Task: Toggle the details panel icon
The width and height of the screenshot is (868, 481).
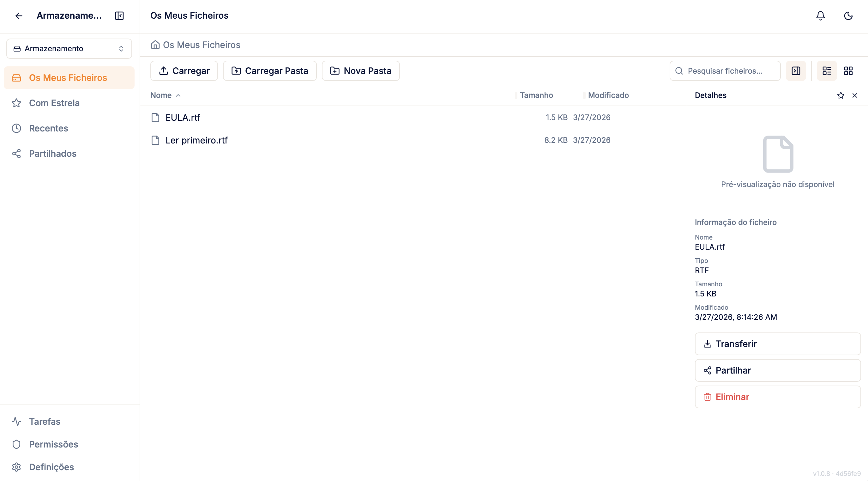Action: [796, 71]
